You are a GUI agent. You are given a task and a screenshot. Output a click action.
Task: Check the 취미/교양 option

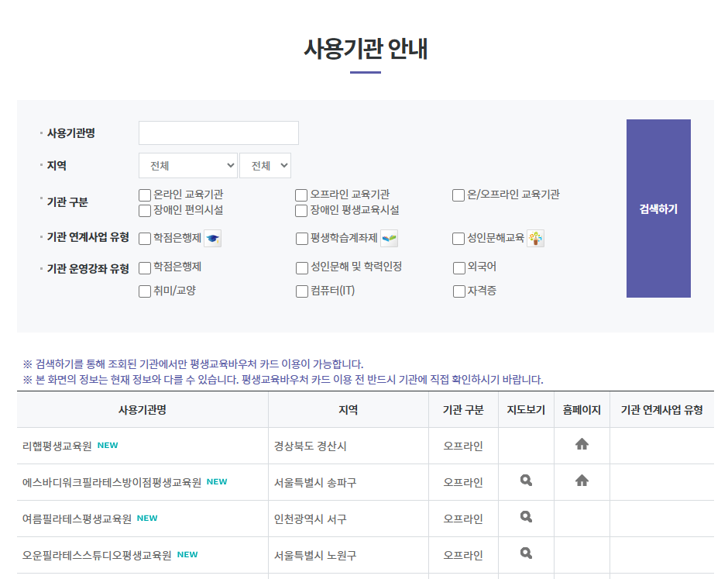tap(143, 291)
